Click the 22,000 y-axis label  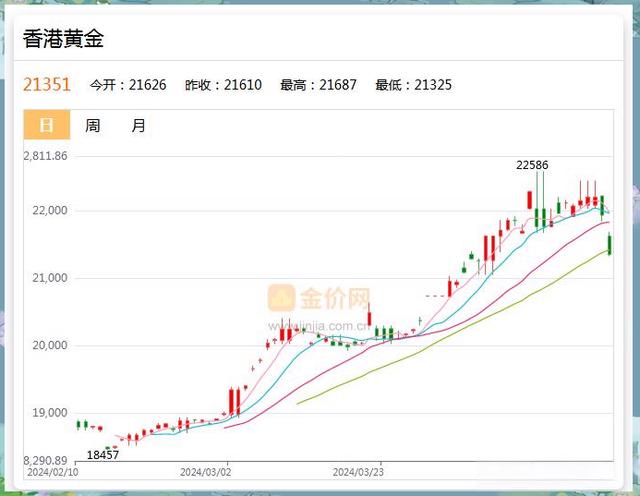pos(50,210)
